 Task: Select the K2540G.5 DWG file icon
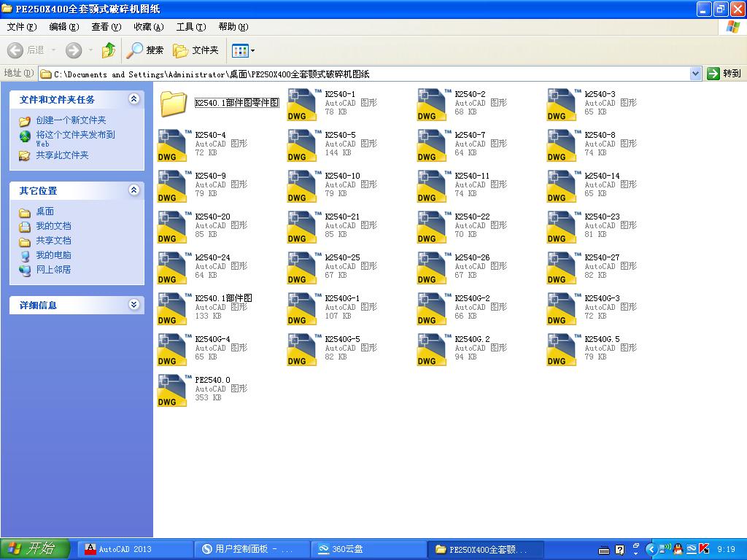(562, 349)
